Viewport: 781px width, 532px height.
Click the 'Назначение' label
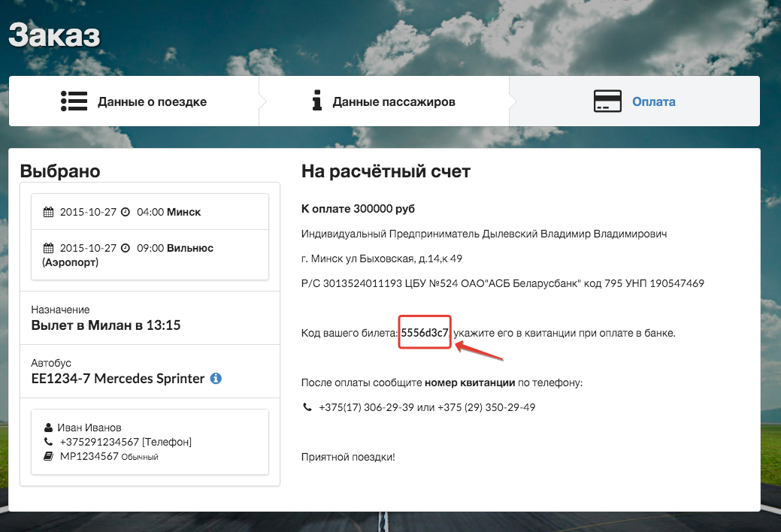click(60, 310)
